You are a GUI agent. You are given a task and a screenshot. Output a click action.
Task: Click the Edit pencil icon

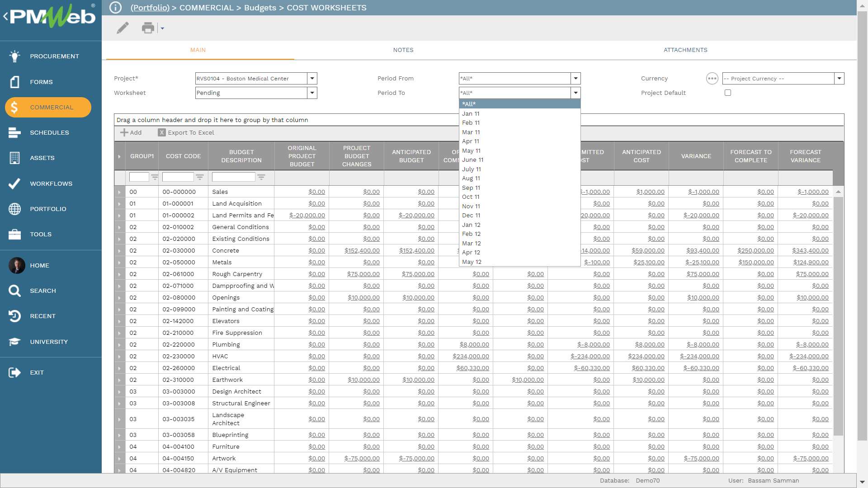pyautogui.click(x=123, y=28)
